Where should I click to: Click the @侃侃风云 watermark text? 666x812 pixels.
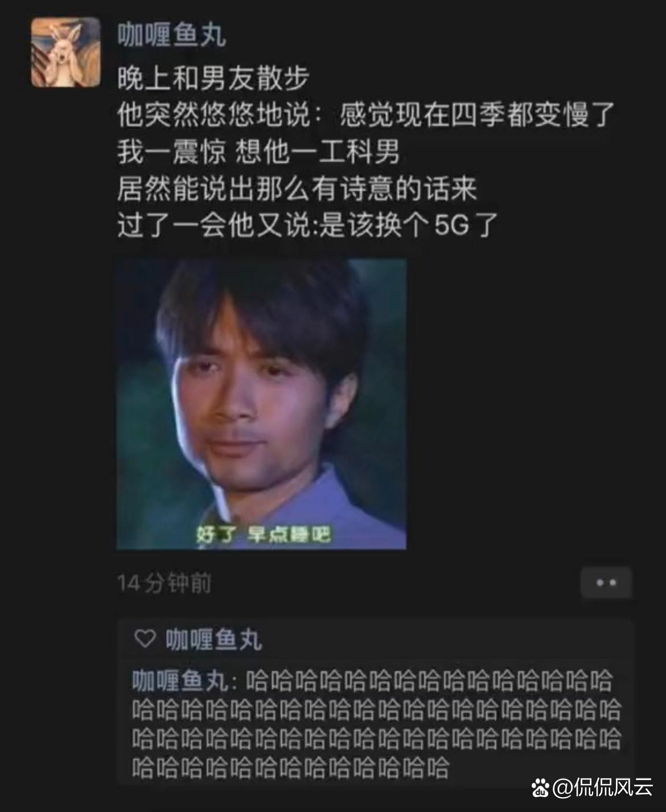pos(603,788)
